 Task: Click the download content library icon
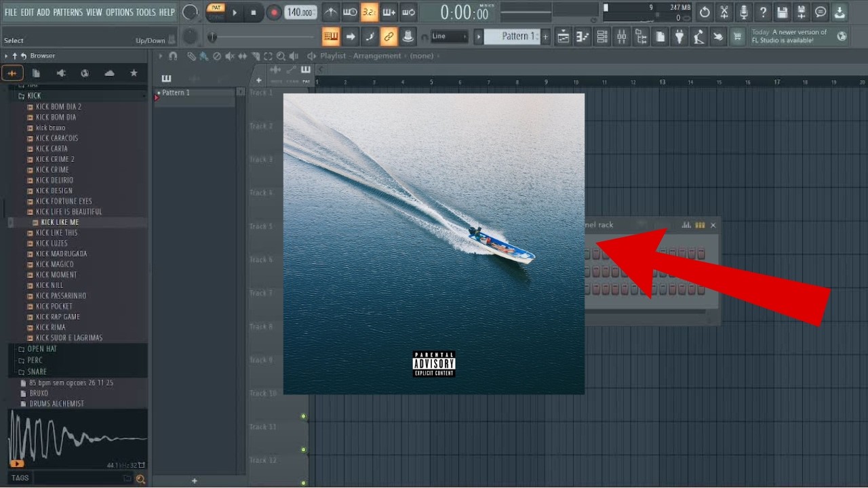840,12
